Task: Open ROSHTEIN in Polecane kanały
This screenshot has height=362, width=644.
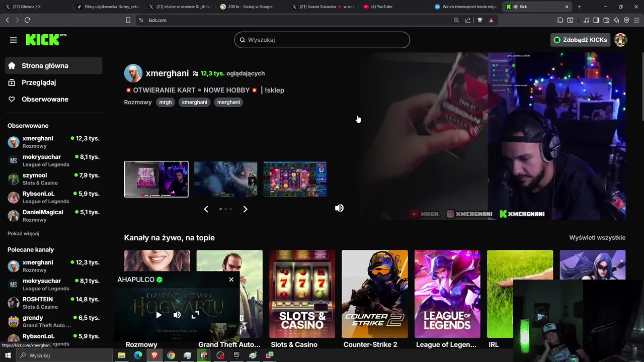Action: coord(54,303)
